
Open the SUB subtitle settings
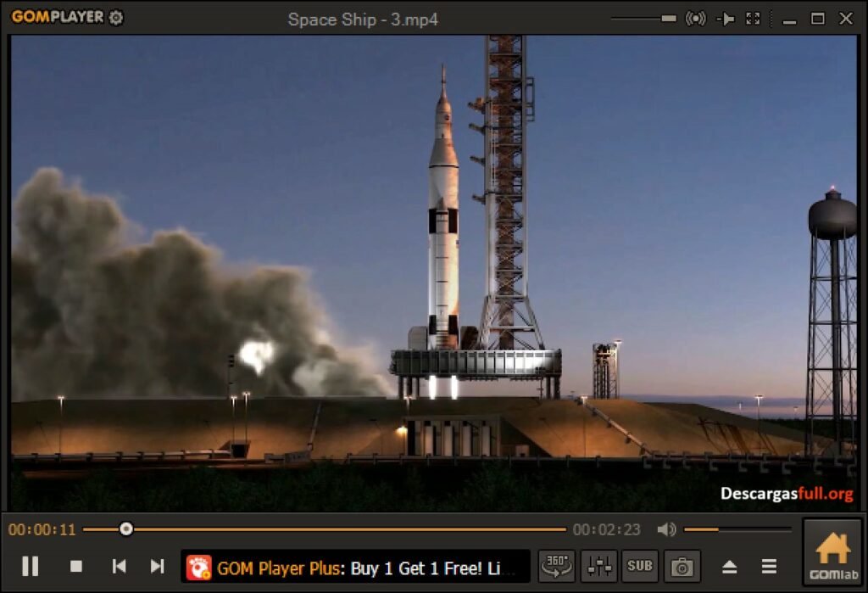point(640,565)
